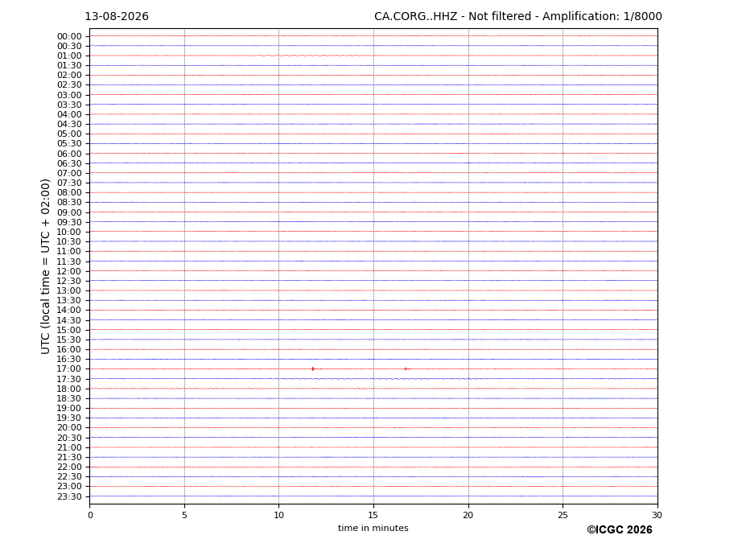Click the 12:00 time row label

[x=69, y=271]
